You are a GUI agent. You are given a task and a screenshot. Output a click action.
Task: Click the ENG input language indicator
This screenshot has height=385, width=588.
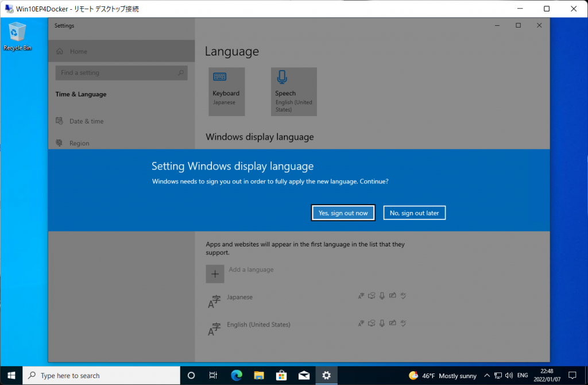523,375
